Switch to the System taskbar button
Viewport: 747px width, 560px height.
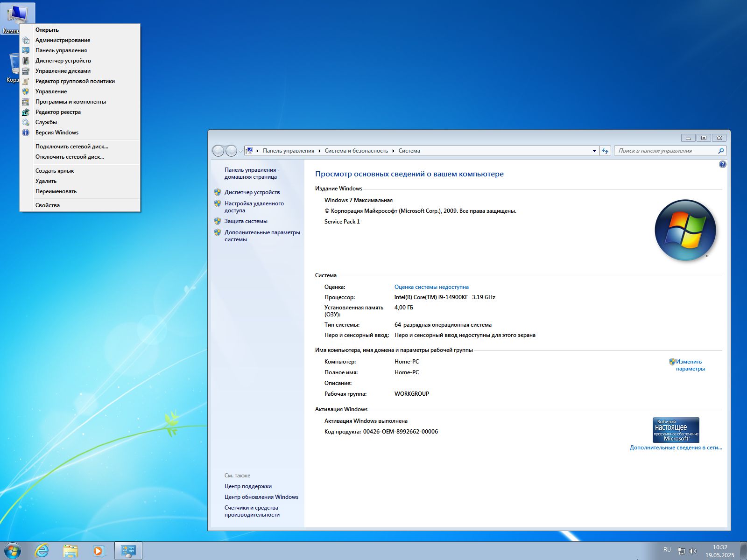[128, 551]
